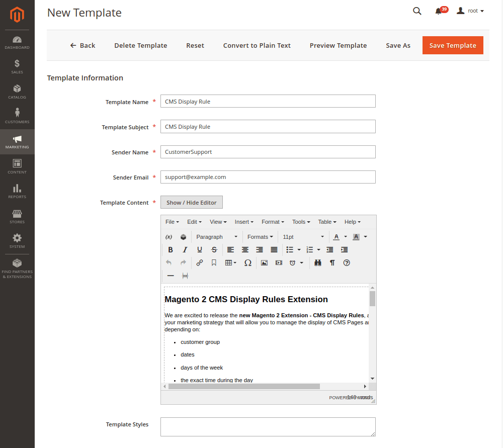This screenshot has width=503, height=448.
Task: Click Show / Hide Editor button
Action: 192,202
